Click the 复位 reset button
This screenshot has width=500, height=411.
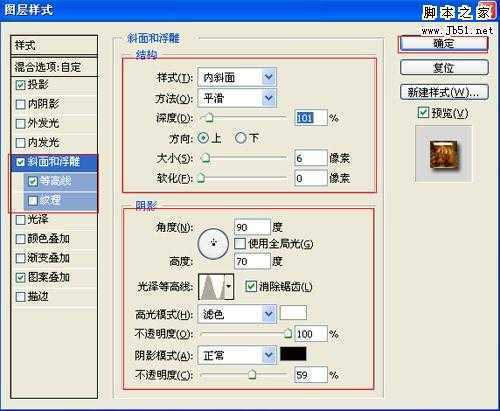pyautogui.click(x=444, y=68)
